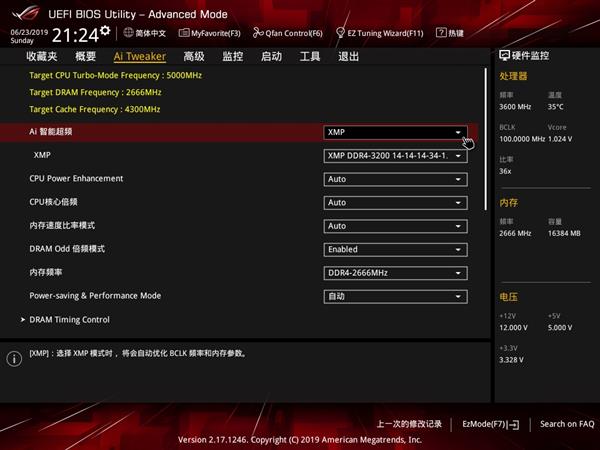Open CPU Power Enhancement dropdown
The image size is (600, 450).
(395, 179)
